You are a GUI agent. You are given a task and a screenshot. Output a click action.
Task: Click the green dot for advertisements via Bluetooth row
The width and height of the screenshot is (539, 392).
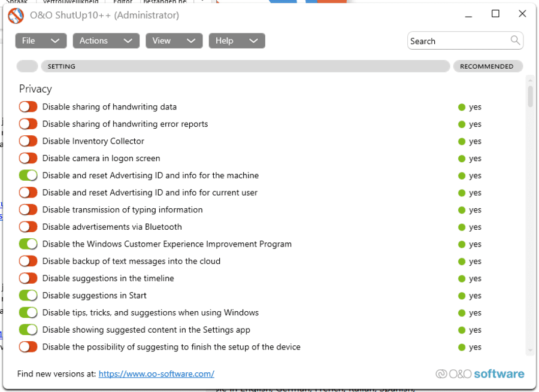462,227
